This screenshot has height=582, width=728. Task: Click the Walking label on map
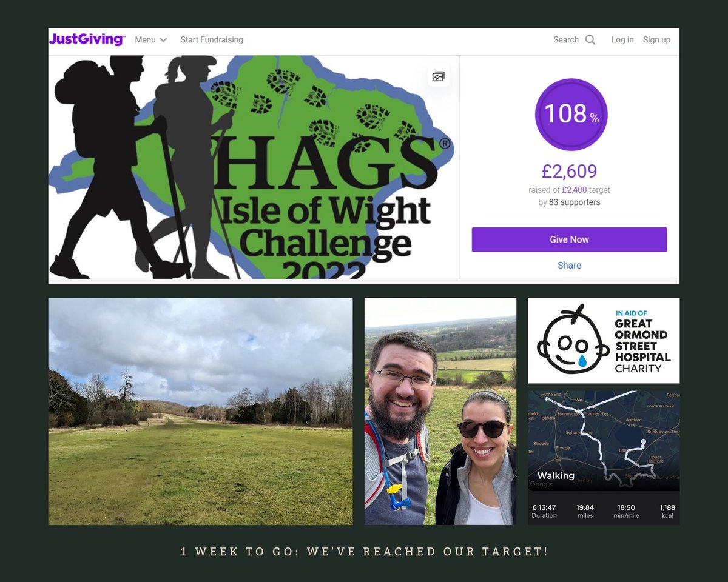pos(556,475)
